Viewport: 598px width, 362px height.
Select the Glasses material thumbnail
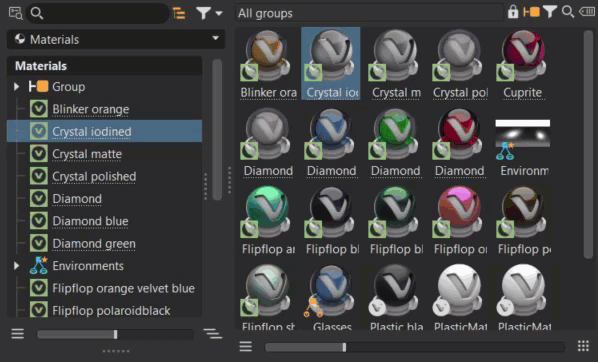pyautogui.click(x=331, y=297)
